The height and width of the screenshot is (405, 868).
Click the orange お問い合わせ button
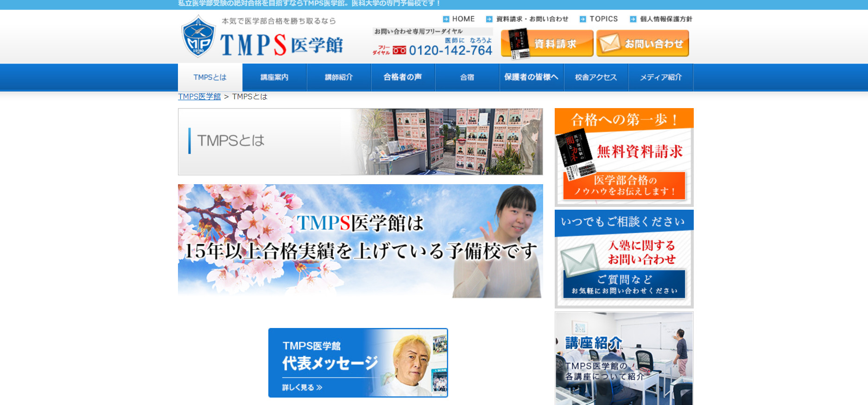pos(643,44)
